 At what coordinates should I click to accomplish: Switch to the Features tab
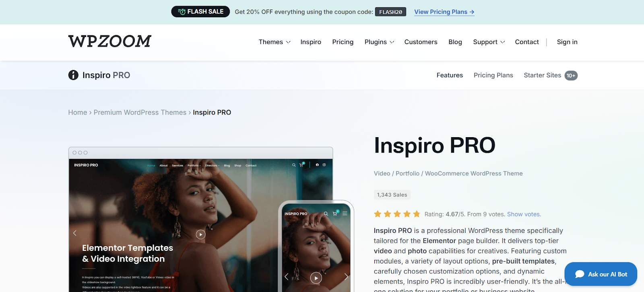click(450, 75)
